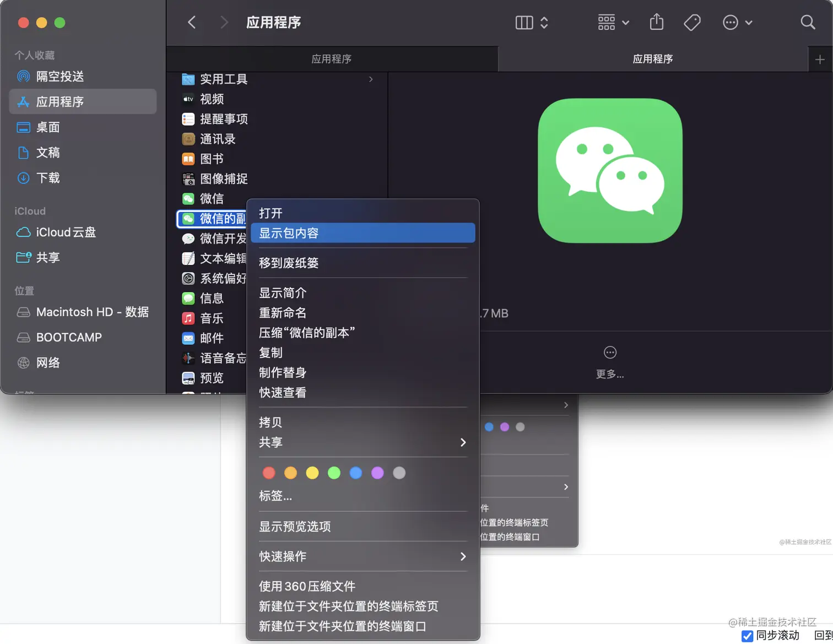Viewport: 833px width, 644px height.
Task: Click the Tag toolbar icon
Action: pos(692,23)
